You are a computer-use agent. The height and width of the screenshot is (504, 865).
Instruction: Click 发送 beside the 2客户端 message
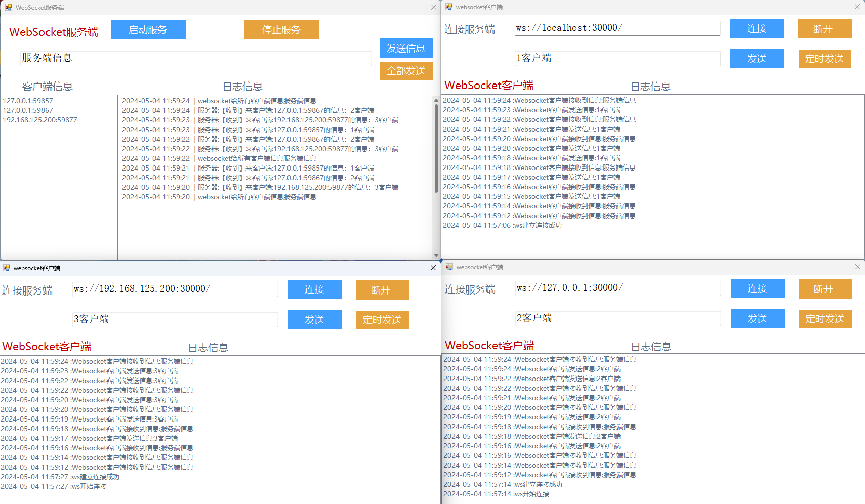[758, 319]
